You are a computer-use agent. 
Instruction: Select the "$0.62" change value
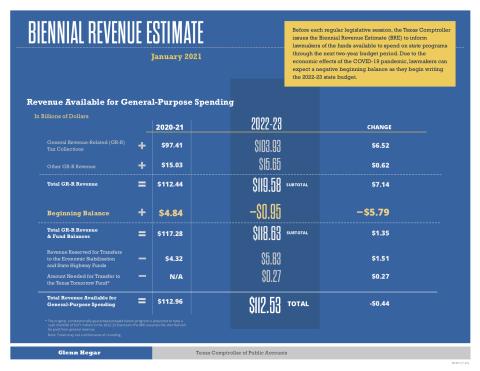coord(380,165)
